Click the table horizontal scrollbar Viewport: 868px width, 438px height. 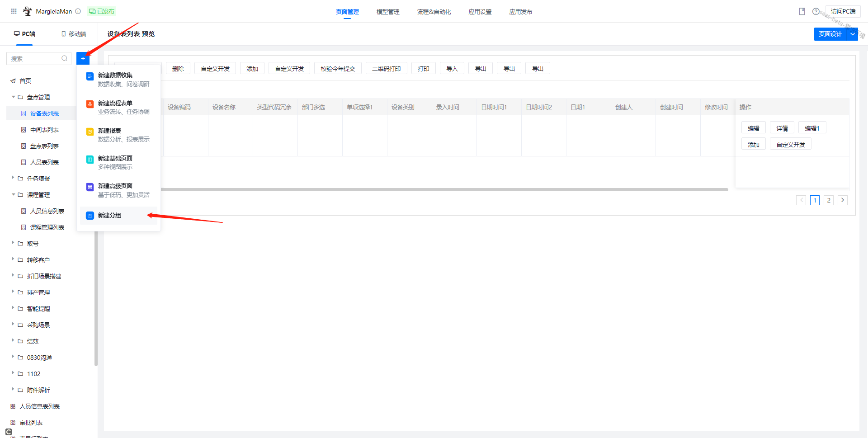(444, 189)
